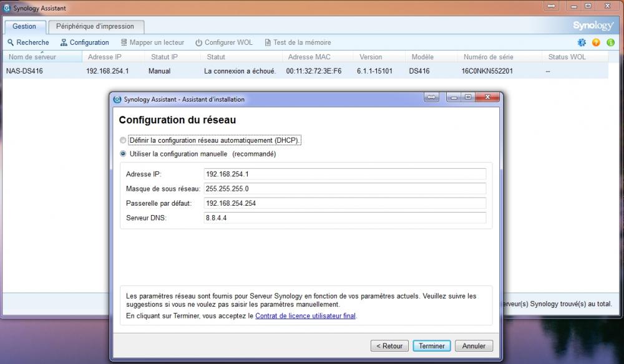
Task: Open the Configuration toolbar item
Action: click(x=84, y=42)
